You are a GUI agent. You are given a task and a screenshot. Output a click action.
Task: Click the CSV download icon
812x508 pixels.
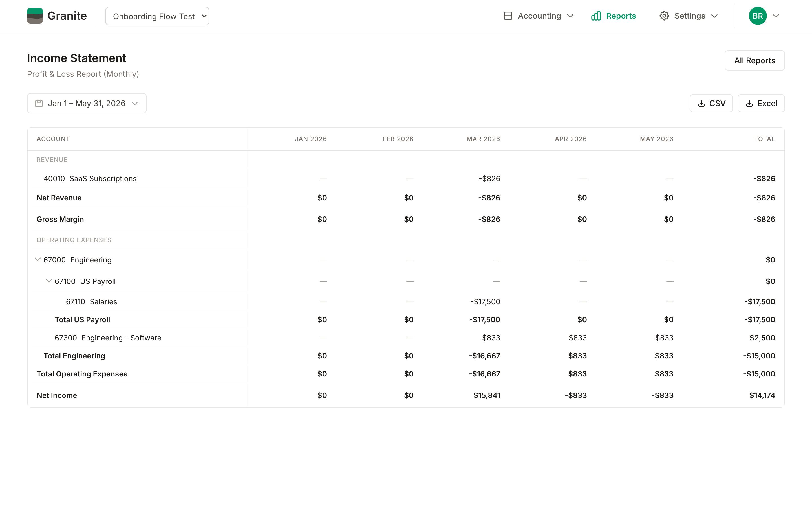701,104
